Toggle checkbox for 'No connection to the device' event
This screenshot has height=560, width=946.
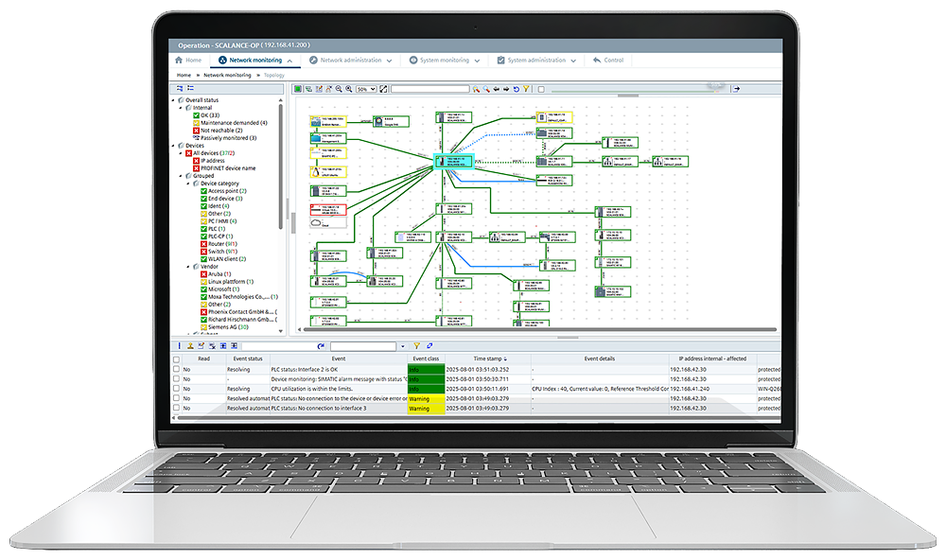click(x=176, y=398)
